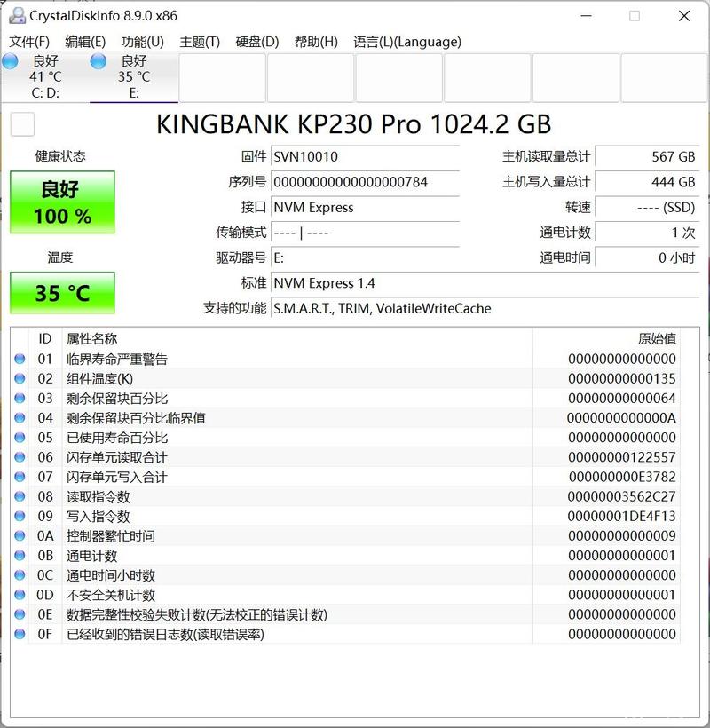
Task: Click raw value 00000000122557
Action: [622, 457]
